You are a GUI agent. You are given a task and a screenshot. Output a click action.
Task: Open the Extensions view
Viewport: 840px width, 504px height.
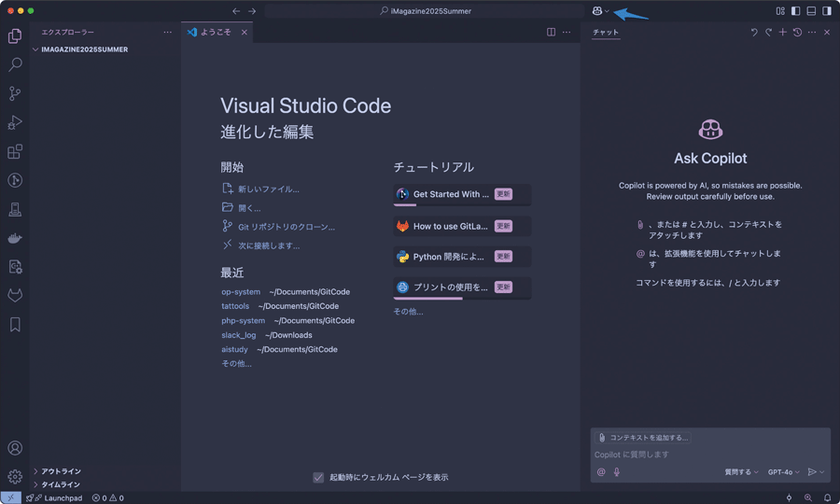click(15, 151)
